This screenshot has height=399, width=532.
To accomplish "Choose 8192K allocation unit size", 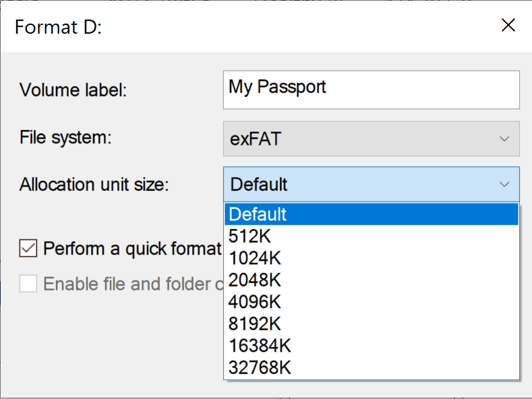I will coord(371,324).
